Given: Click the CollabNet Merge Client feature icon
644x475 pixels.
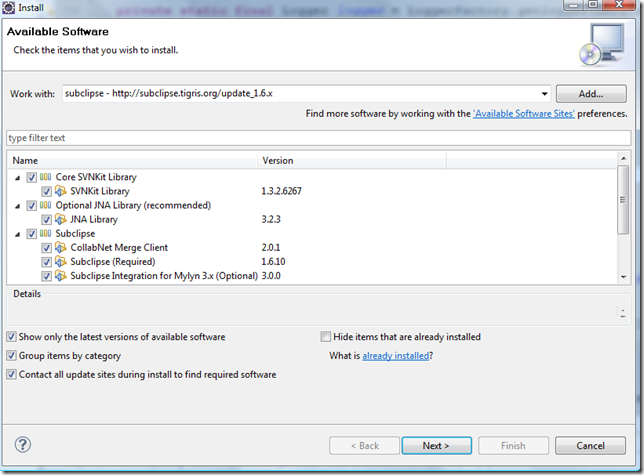Looking at the screenshot, I should (x=60, y=248).
